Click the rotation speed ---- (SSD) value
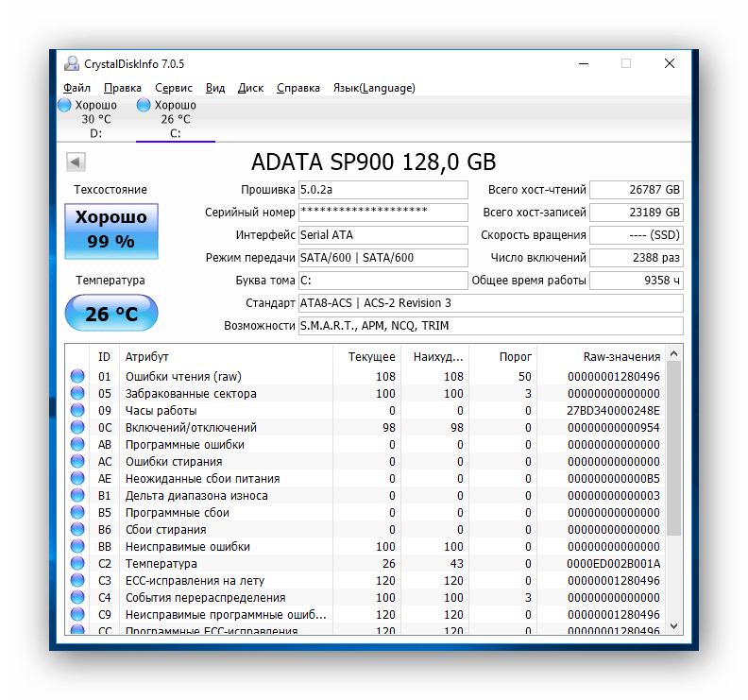The height and width of the screenshot is (700, 748). (637, 235)
